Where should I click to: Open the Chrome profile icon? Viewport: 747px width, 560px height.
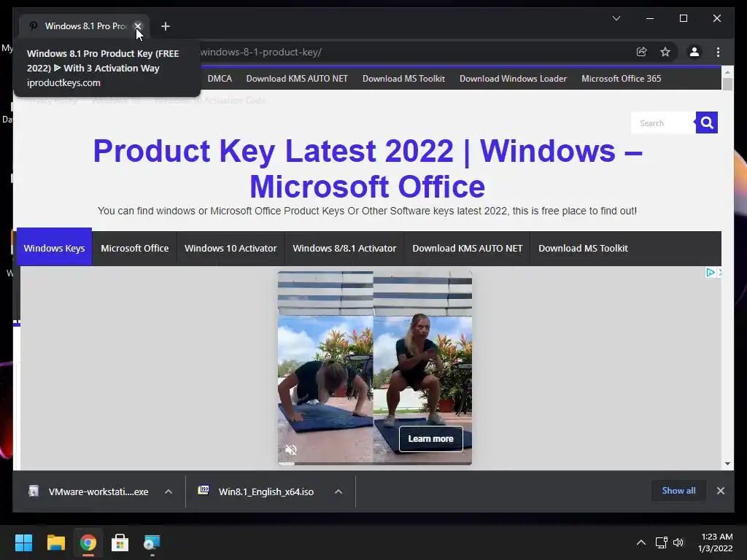pyautogui.click(x=694, y=52)
